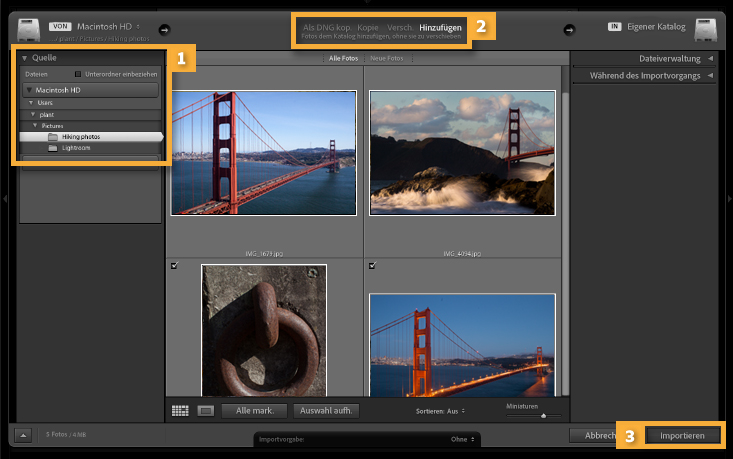Switch to loupe view icon
The height and width of the screenshot is (459, 733).
coord(204,410)
